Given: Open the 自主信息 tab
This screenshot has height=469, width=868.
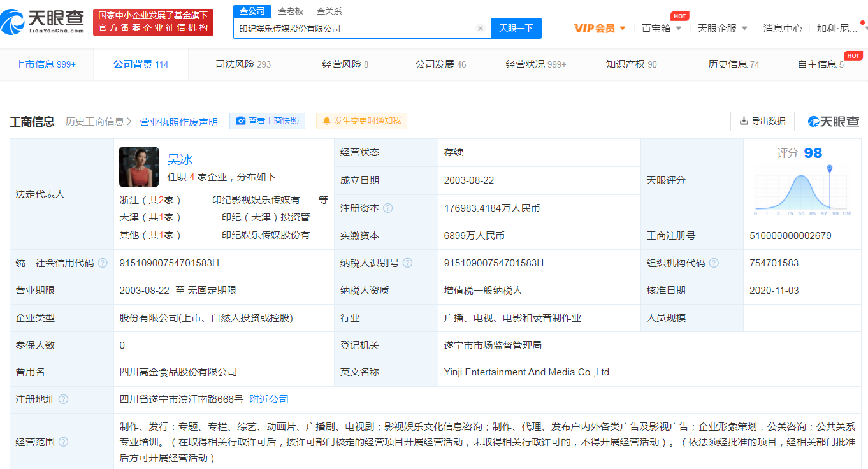Looking at the screenshot, I should point(821,64).
